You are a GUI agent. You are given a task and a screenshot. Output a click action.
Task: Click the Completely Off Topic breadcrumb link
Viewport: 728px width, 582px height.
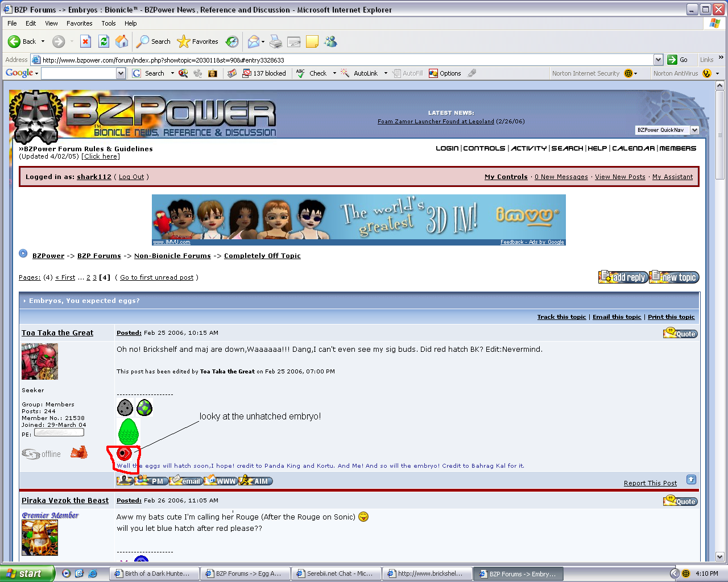pyautogui.click(x=262, y=256)
